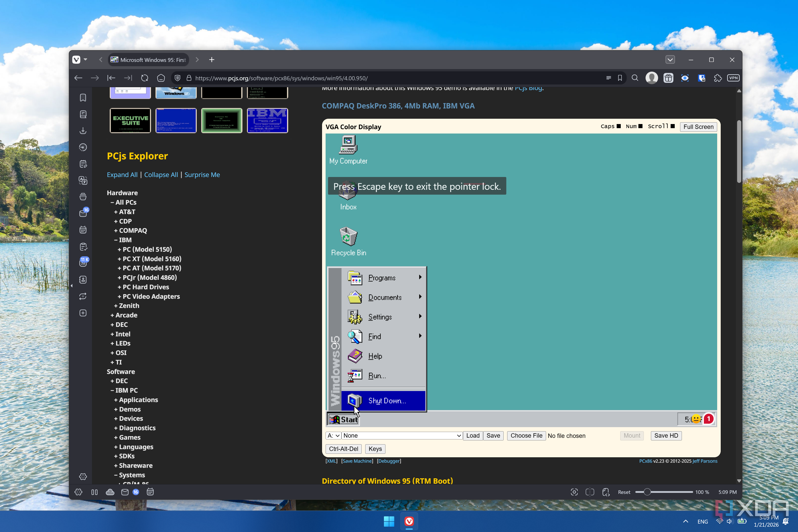Open History panel in Vivaldi sidebar
This screenshot has height=532, width=798.
(x=83, y=147)
